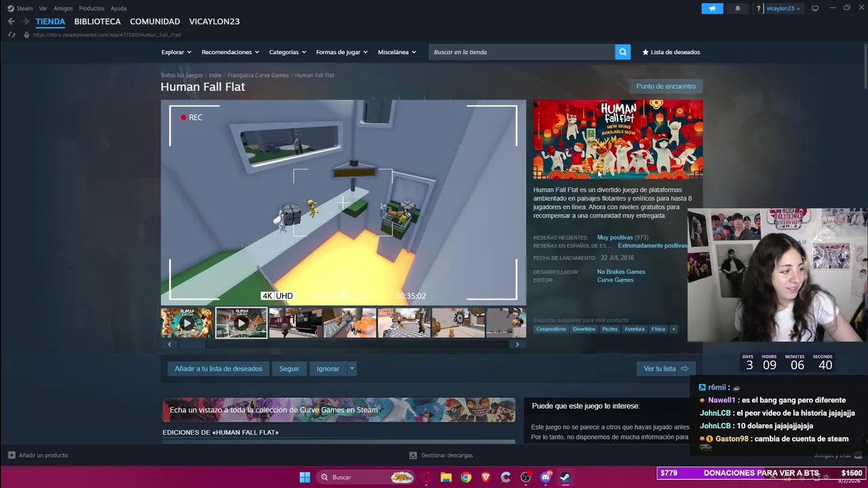Open the vicaylon23 account dropdown
This screenshot has height=488, width=868.
[783, 8]
